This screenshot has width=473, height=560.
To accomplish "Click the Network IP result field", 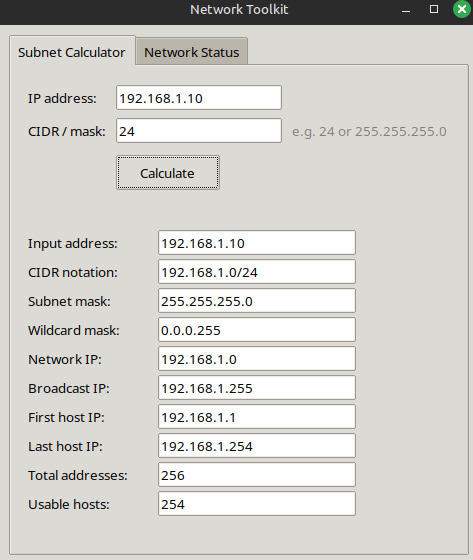I will 257,359.
